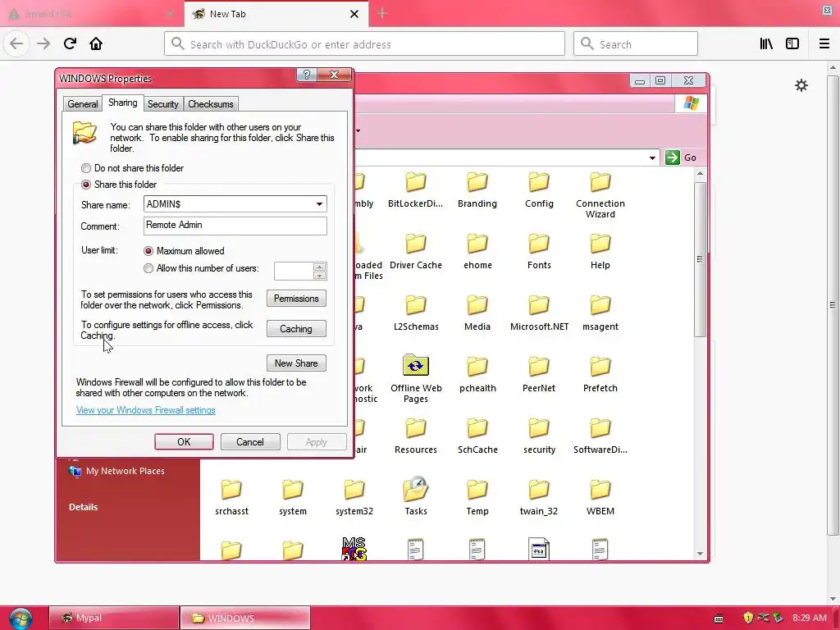Open the twain_32 folder
The width and height of the screenshot is (840, 630).
pyautogui.click(x=539, y=498)
